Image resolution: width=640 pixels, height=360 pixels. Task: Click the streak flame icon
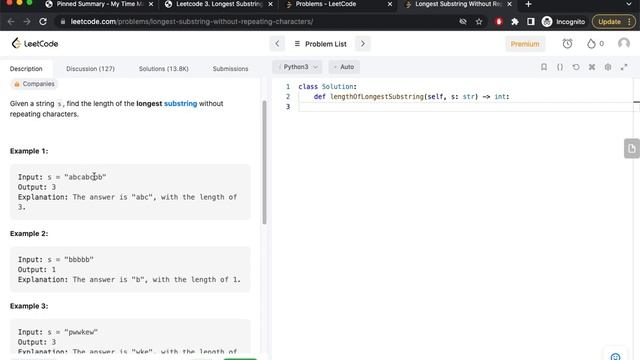pyautogui.click(x=591, y=44)
